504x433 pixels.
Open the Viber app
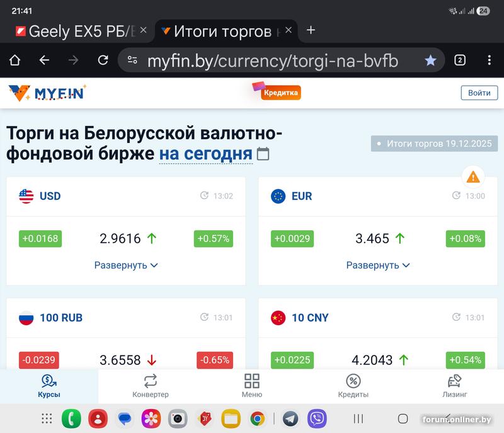point(317,419)
